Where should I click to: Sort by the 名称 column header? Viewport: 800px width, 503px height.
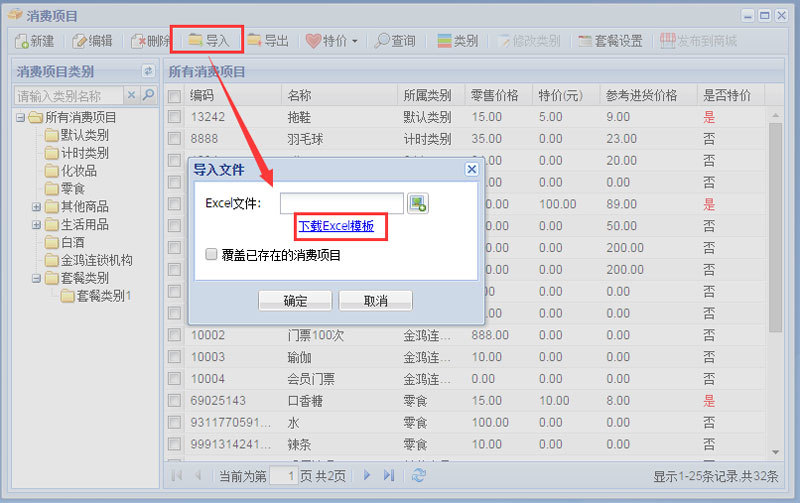(x=340, y=95)
